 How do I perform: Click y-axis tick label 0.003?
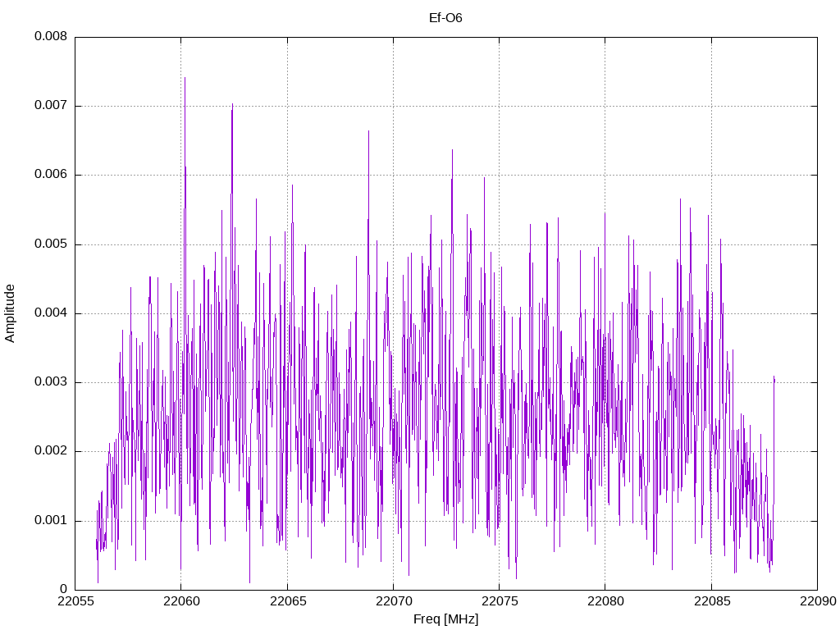(x=51, y=382)
